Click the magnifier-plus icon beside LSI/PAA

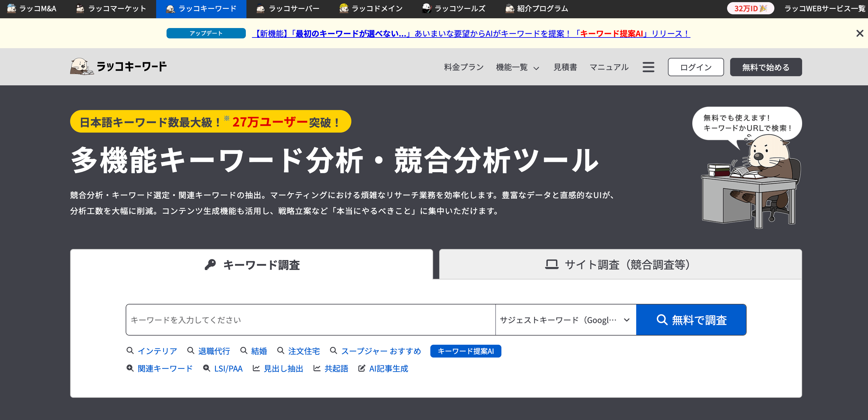click(x=206, y=368)
